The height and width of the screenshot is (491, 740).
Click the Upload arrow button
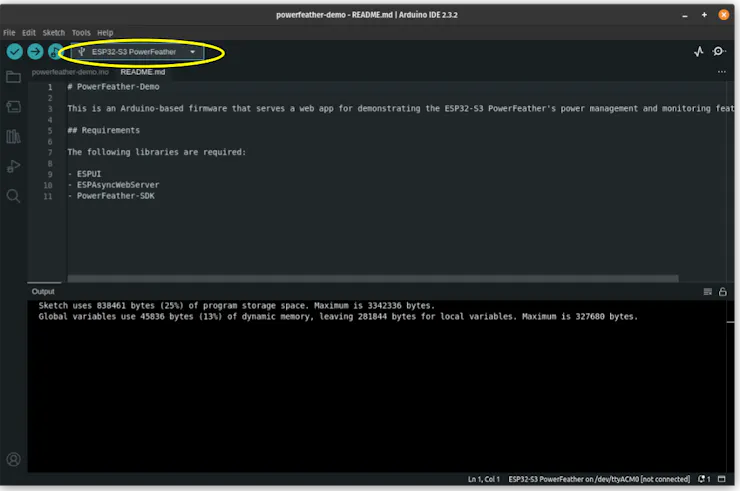pos(35,51)
